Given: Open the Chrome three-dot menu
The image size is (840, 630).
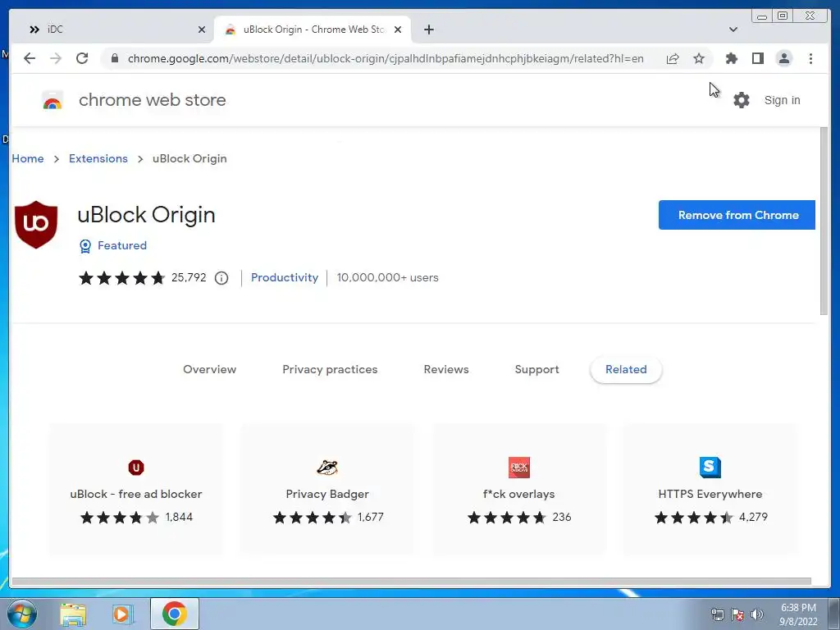Looking at the screenshot, I should coord(810,58).
